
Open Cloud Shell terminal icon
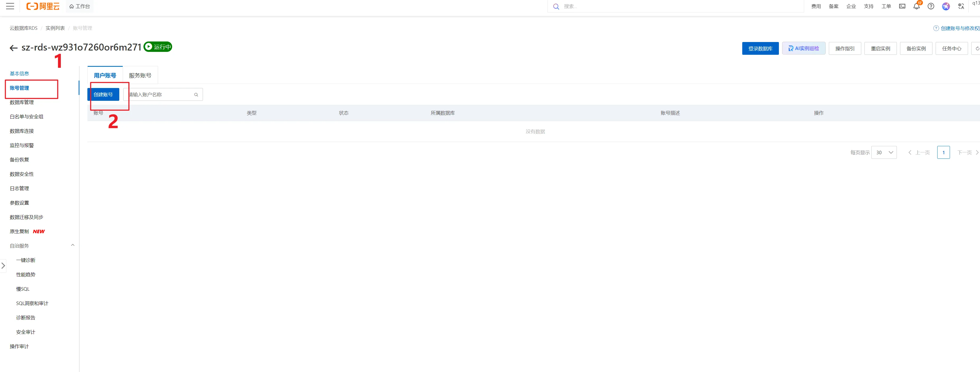click(x=902, y=6)
